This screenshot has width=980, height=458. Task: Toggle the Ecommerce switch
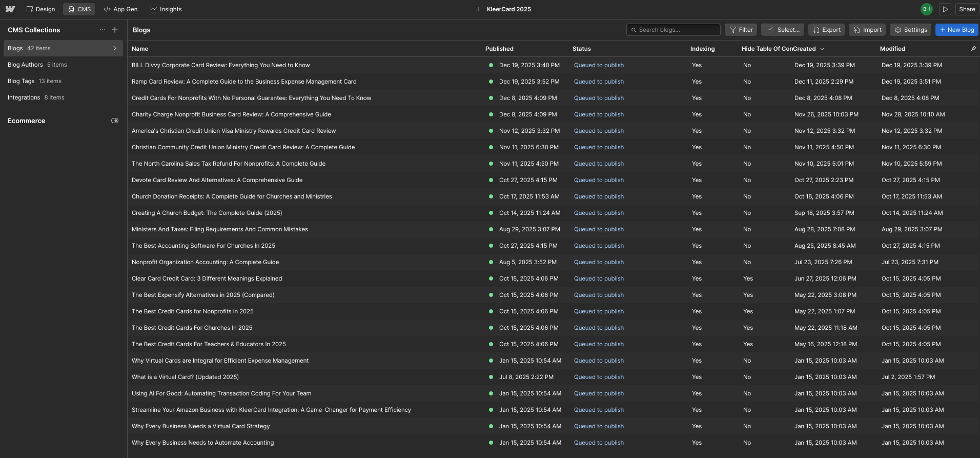click(115, 121)
